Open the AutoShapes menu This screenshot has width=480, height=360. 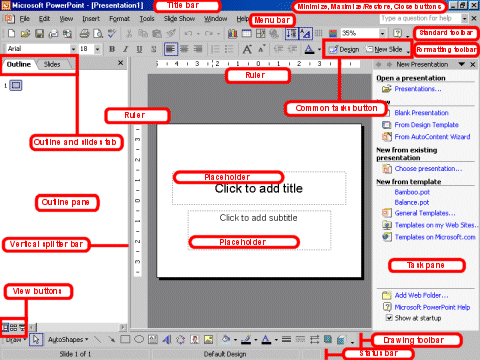pyautogui.click(x=68, y=339)
